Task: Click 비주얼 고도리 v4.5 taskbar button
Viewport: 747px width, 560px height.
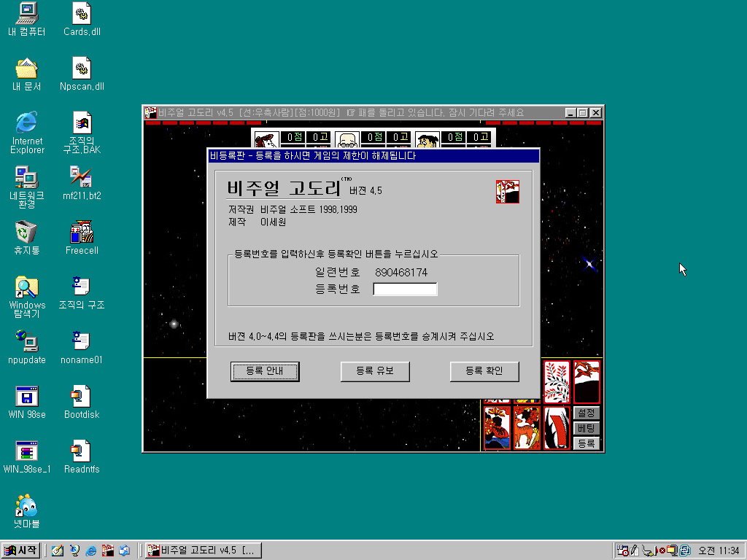Action: point(204,551)
